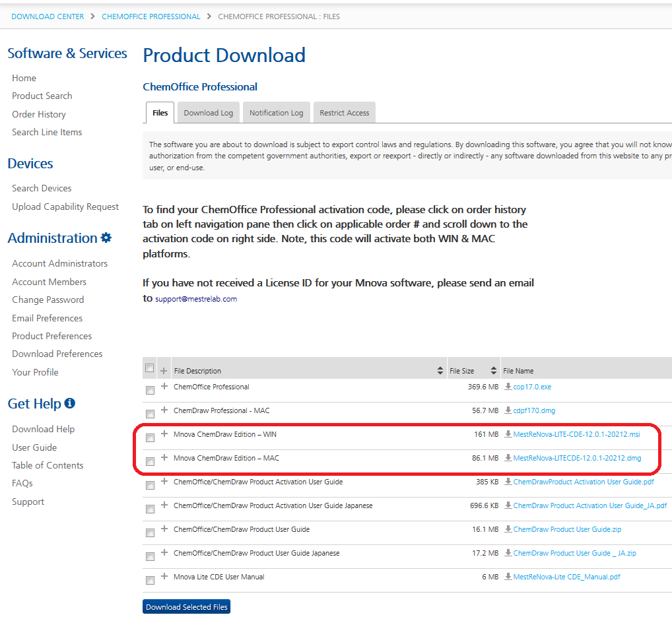Open the Notification Log tab
The height and width of the screenshot is (617, 672).
click(x=277, y=113)
